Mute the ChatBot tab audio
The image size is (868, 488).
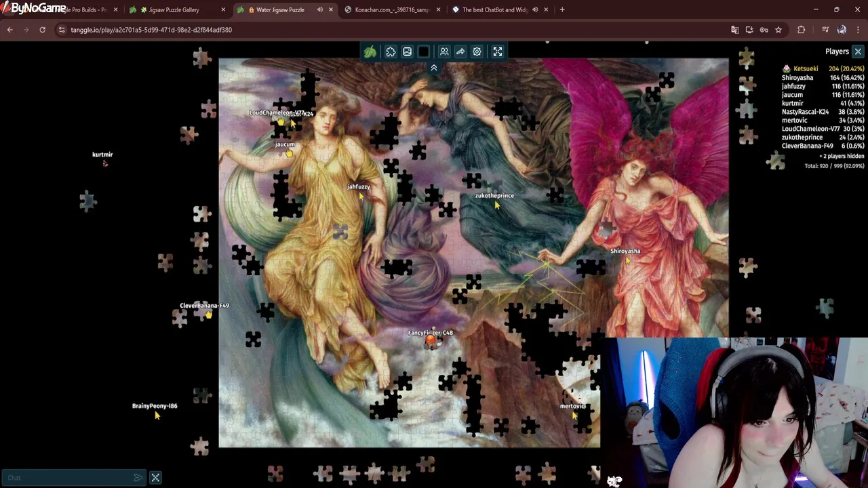point(535,10)
